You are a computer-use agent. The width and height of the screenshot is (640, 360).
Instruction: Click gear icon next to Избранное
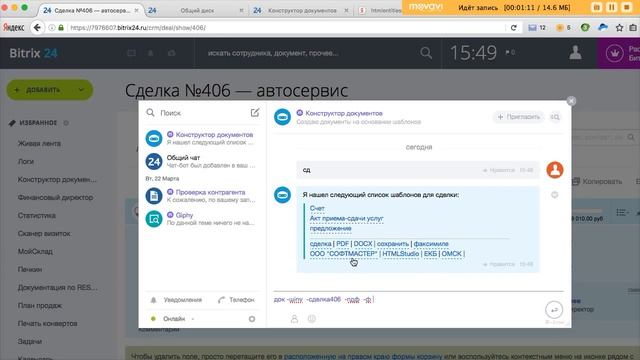(66, 123)
